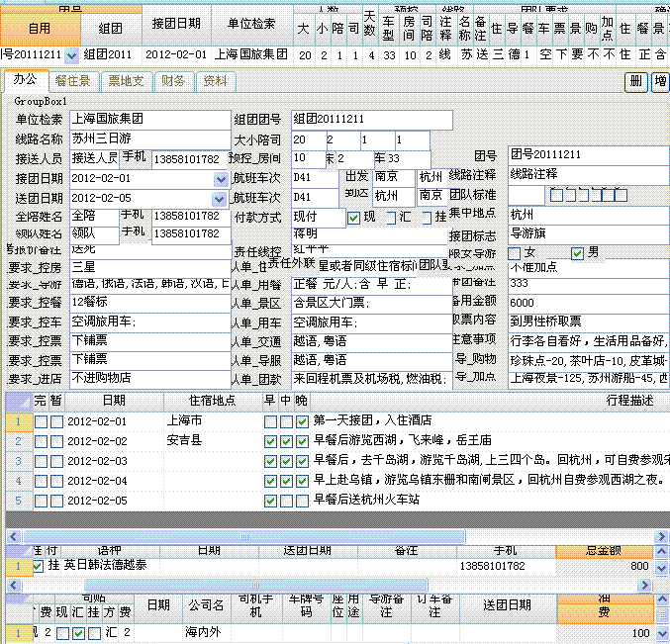Open the 餐住景 tab
The height and width of the screenshot is (644, 670).
[74, 81]
